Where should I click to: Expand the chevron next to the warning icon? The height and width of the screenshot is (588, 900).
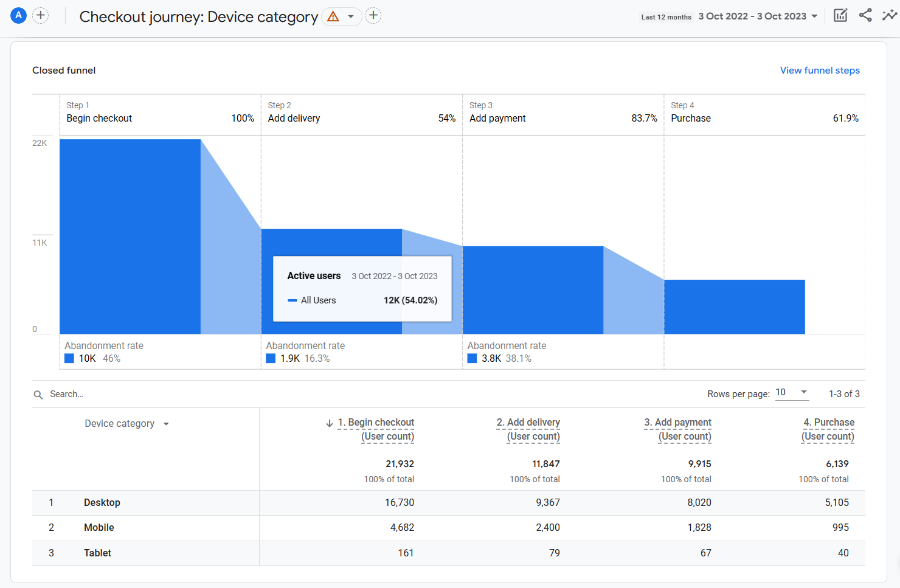(x=350, y=17)
